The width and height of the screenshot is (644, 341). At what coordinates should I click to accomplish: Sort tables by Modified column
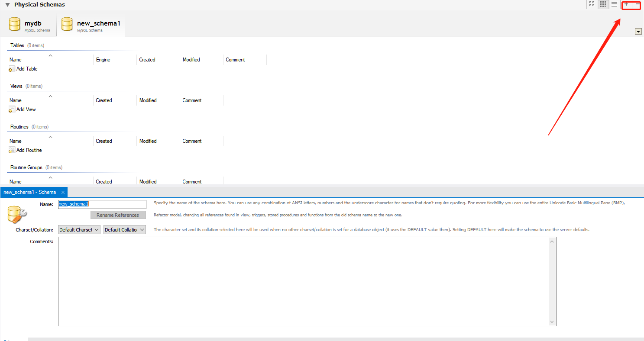pos(201,60)
